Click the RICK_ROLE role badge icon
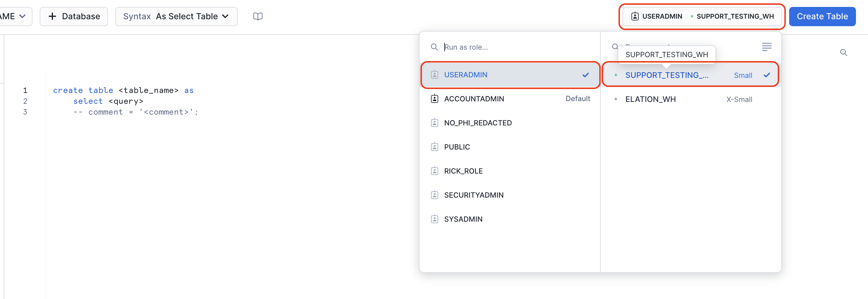This screenshot has width=868, height=299. point(434,171)
